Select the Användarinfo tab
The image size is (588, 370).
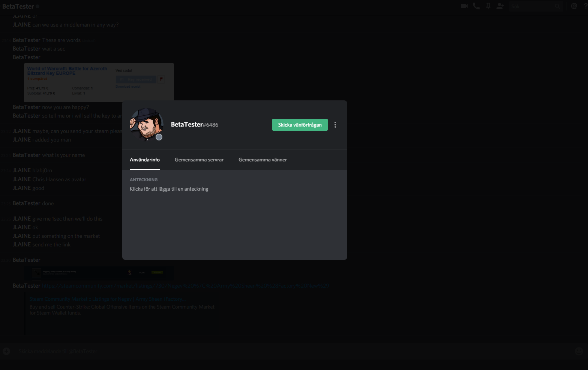145,160
